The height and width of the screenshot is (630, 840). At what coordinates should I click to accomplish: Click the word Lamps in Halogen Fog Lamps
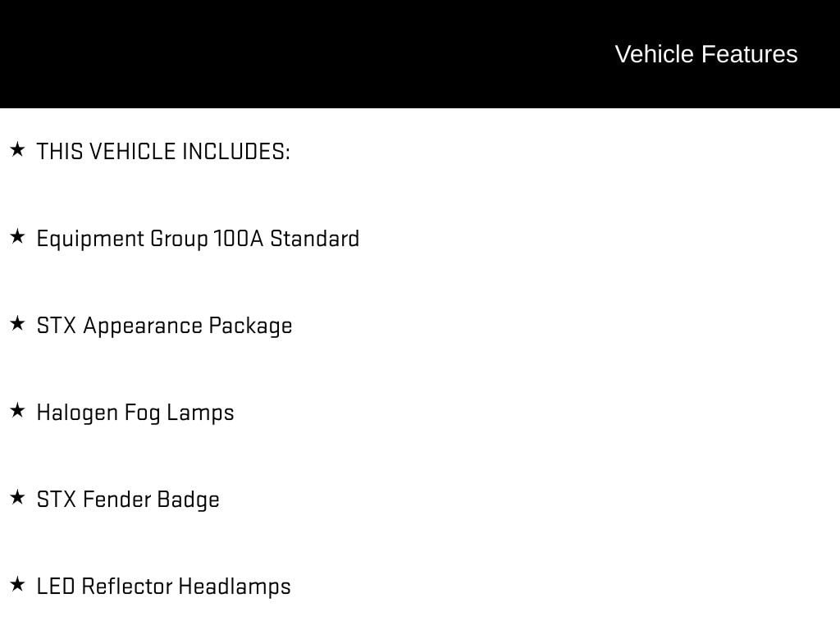pos(200,413)
